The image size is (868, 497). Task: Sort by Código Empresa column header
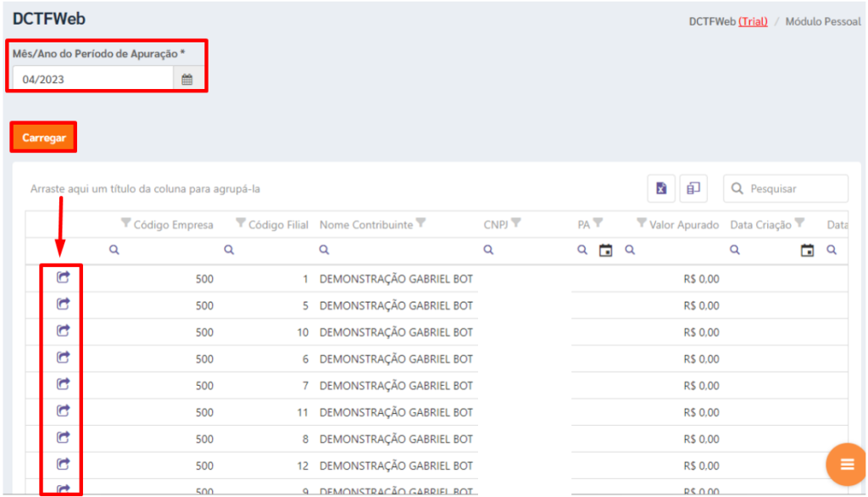pyautogui.click(x=173, y=225)
